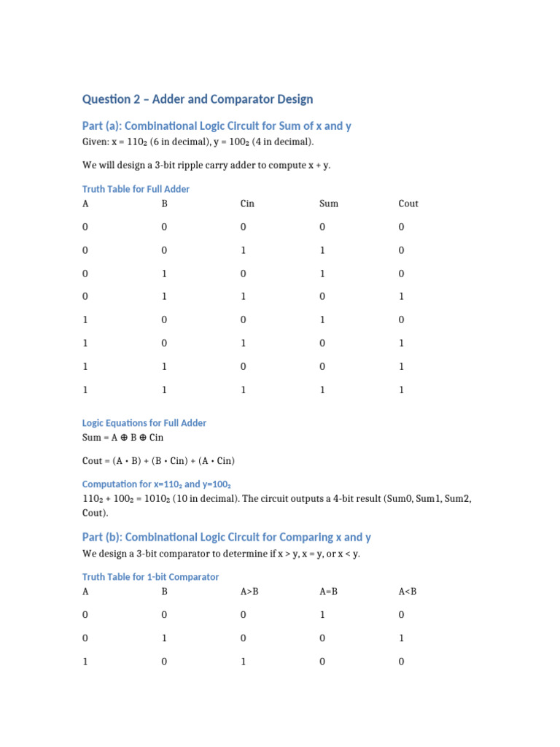Image resolution: width=560 pixels, height=747 pixels.
Task: Select the 'Logic Equations for Full Adder' heading
Action: 144,423
